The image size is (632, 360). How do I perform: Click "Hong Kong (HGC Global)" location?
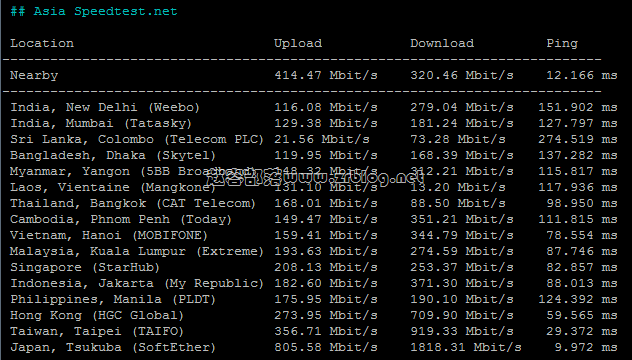click(x=97, y=315)
